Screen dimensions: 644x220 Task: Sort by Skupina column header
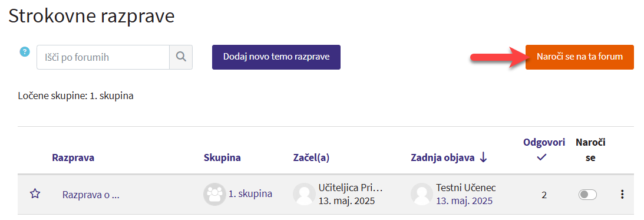click(222, 157)
